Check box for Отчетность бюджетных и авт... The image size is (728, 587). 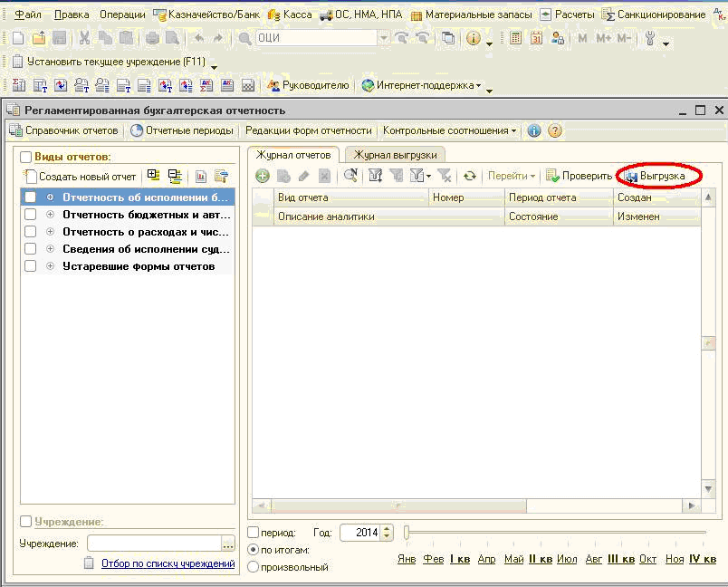tap(30, 215)
